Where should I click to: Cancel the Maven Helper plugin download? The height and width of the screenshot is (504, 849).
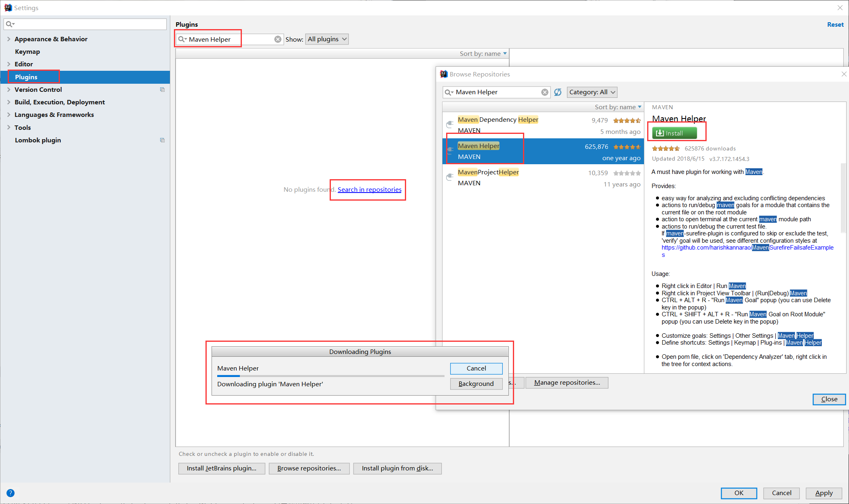[x=476, y=368]
